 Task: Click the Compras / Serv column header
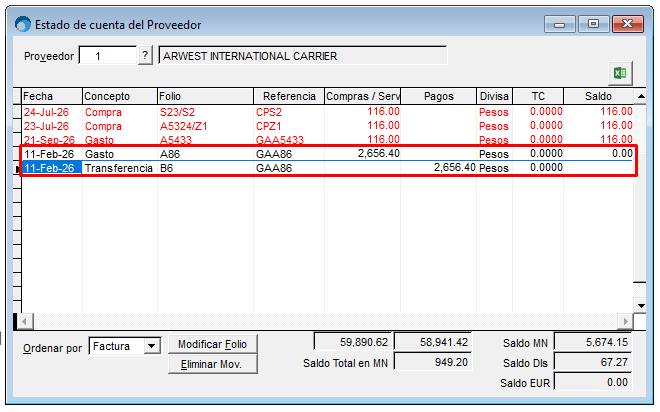(362, 96)
